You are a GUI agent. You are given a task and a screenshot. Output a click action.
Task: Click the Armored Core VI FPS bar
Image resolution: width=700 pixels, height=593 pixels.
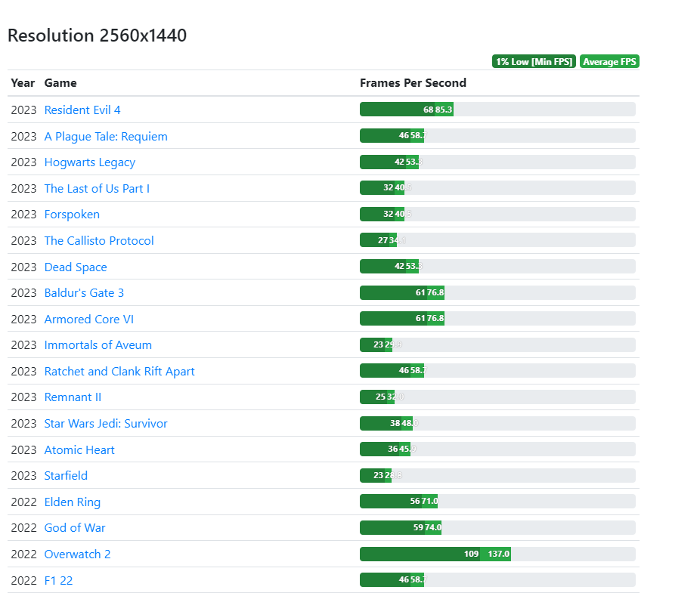497,319
